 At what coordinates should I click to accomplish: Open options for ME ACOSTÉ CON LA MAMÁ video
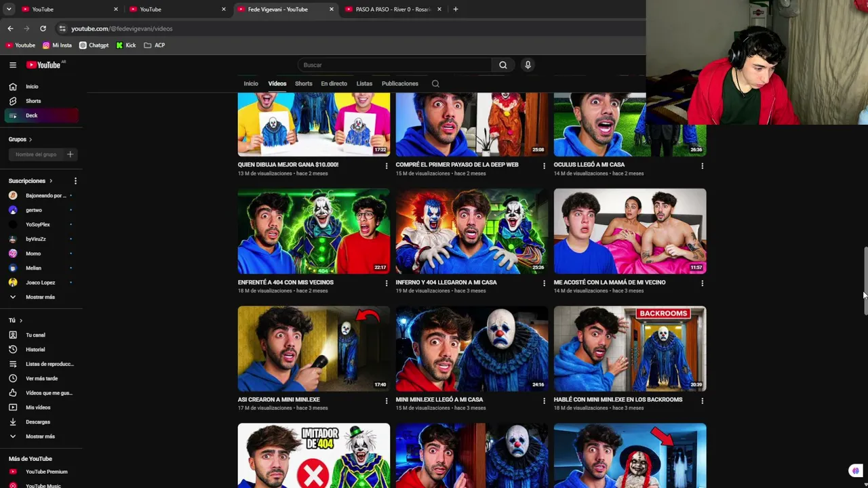tap(702, 283)
